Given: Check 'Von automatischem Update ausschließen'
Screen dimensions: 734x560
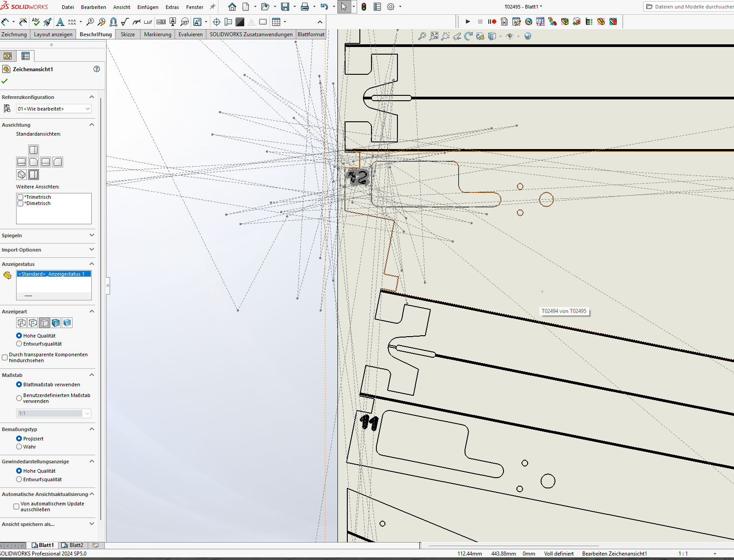Looking at the screenshot, I should pos(16,506).
